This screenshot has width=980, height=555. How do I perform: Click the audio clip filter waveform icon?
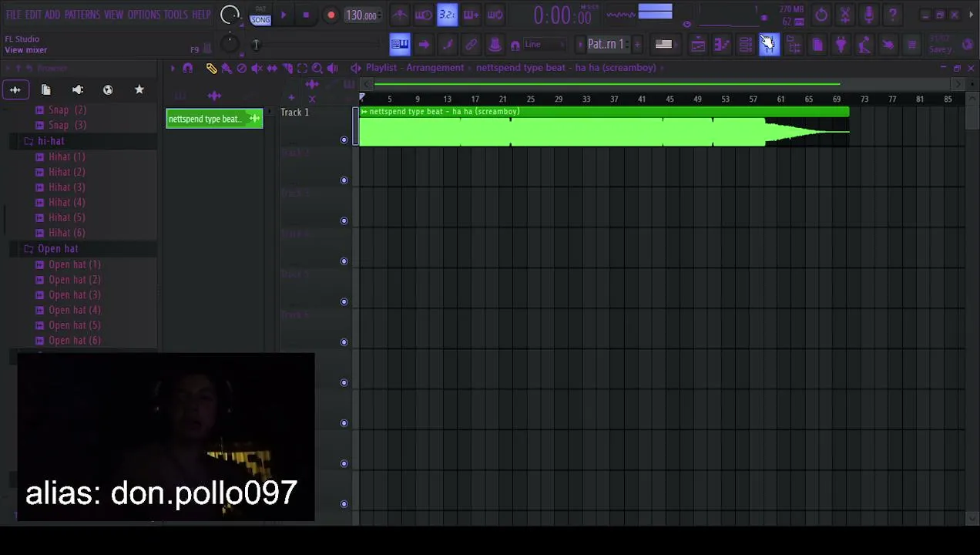(214, 96)
